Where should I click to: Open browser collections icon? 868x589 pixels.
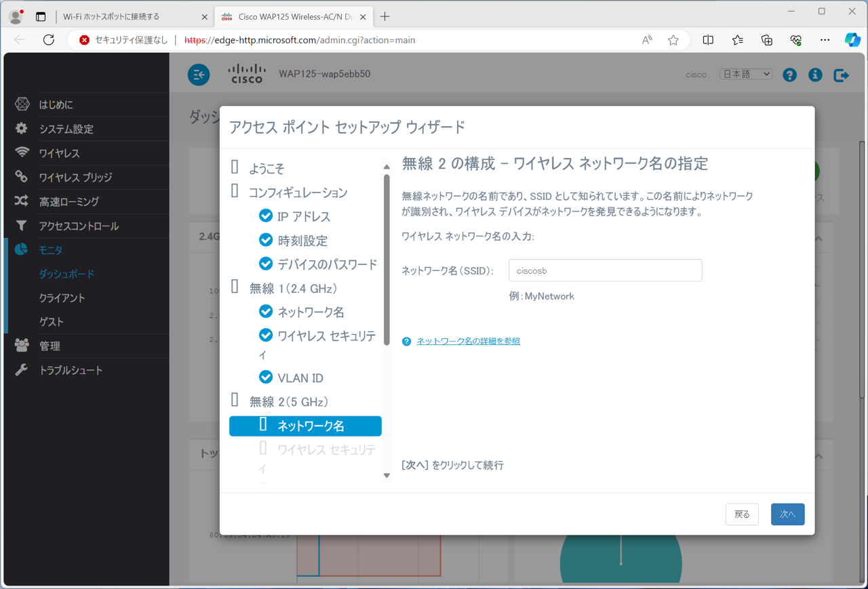click(x=767, y=40)
